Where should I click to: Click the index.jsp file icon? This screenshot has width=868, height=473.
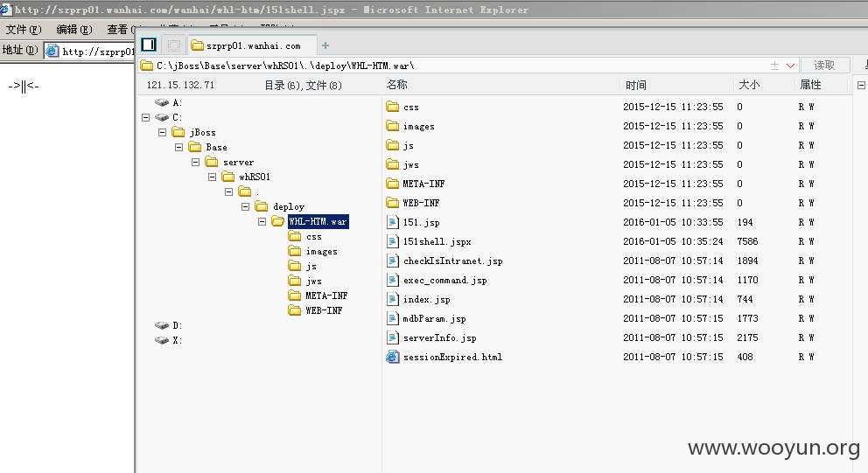[x=393, y=299]
